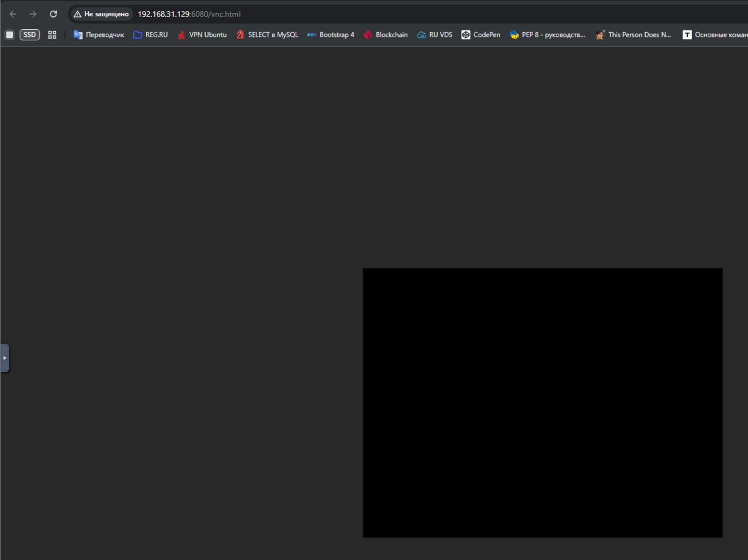The height and width of the screenshot is (560, 748).
Task: Open the Blockchain bookmark
Action: coord(386,35)
